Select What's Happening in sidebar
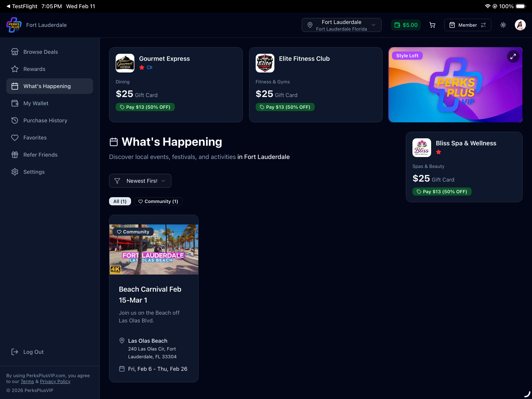Screen dimensions: 532x399 coord(49,86)
